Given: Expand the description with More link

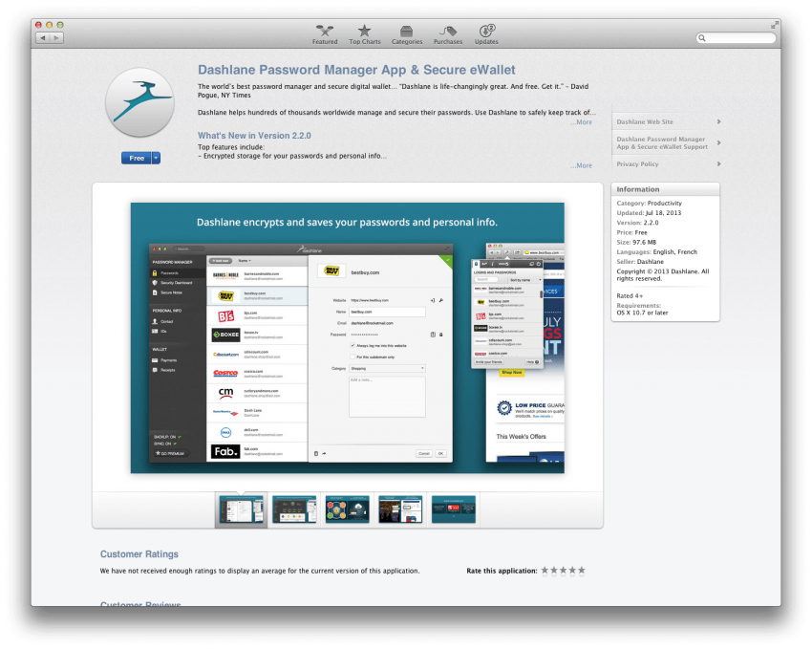Looking at the screenshot, I should pos(581,122).
